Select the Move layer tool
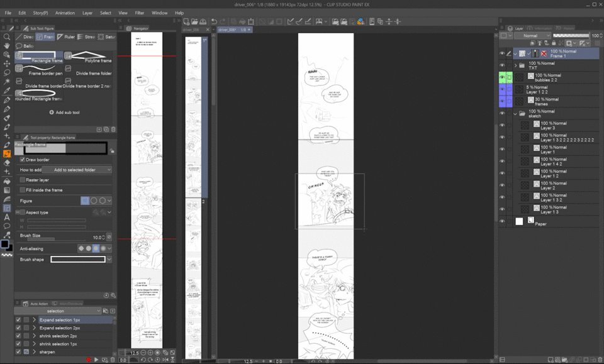The height and width of the screenshot is (364, 604). coord(6,63)
